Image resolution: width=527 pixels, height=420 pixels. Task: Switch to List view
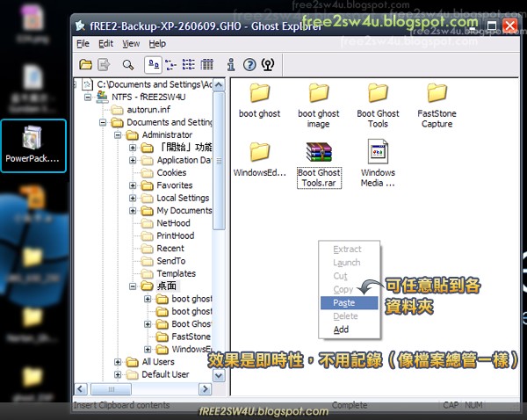[189, 64]
